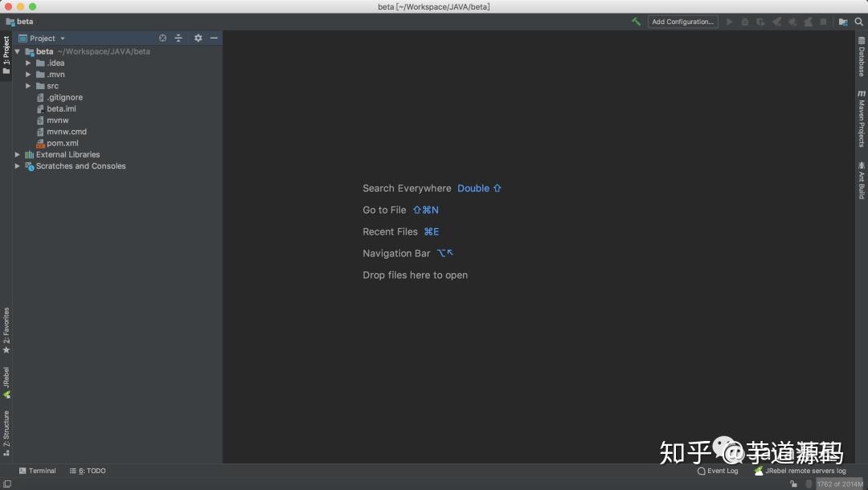Click the Add Configuration button
Viewport: 868px width, 490px height.
pos(682,22)
